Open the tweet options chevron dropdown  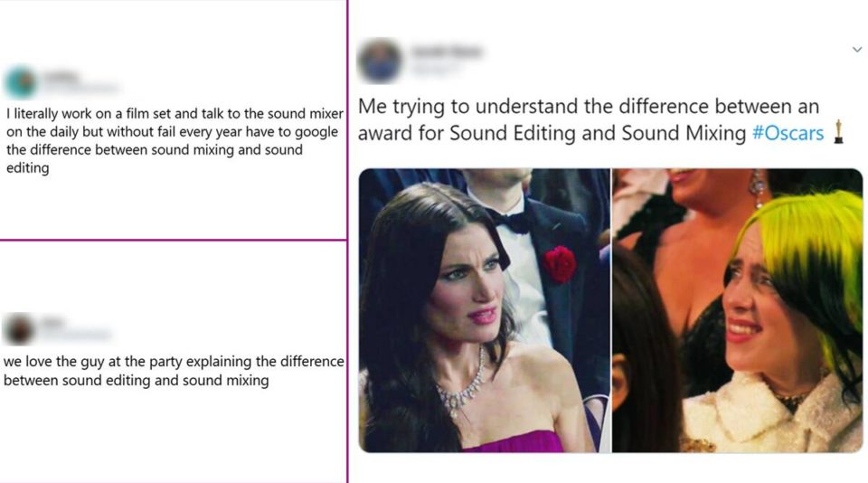[x=857, y=50]
